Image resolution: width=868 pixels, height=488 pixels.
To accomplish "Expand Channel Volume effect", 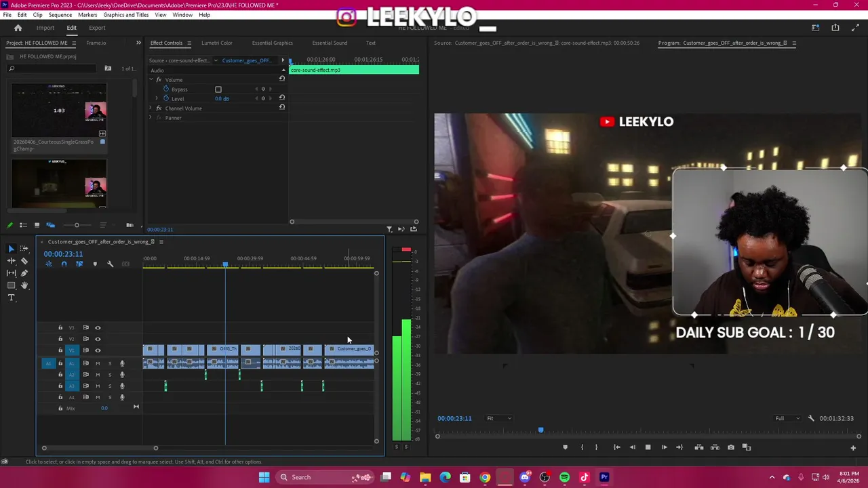I will coord(151,108).
